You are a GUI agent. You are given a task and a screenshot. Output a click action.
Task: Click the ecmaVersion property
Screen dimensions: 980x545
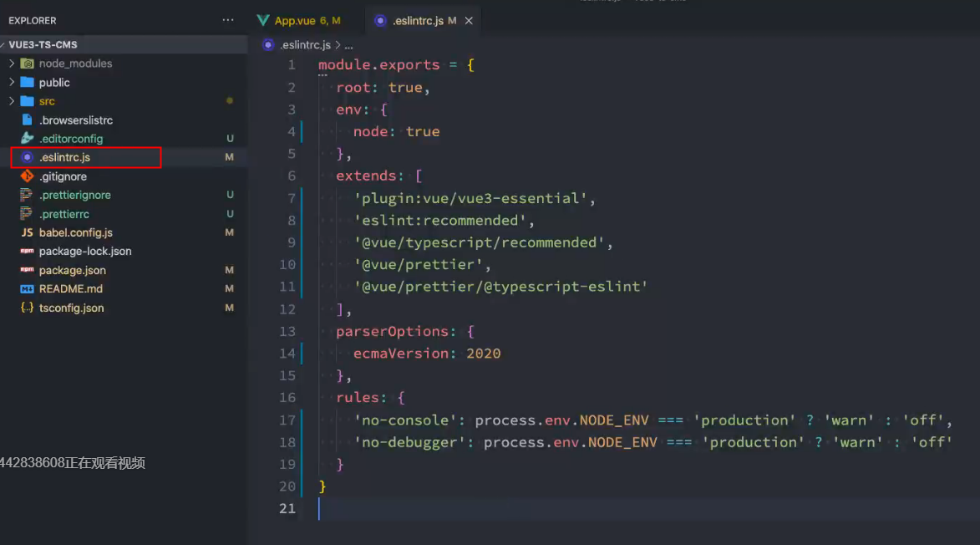coord(401,353)
